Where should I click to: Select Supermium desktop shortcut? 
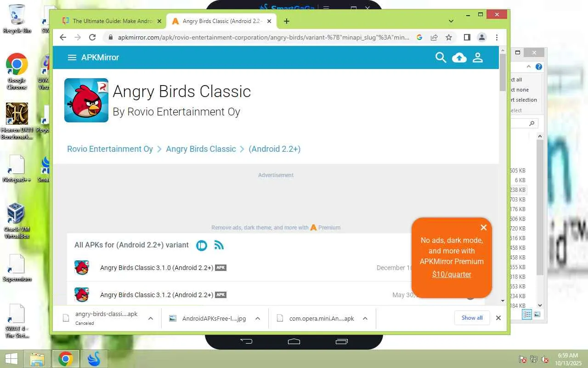point(17,269)
